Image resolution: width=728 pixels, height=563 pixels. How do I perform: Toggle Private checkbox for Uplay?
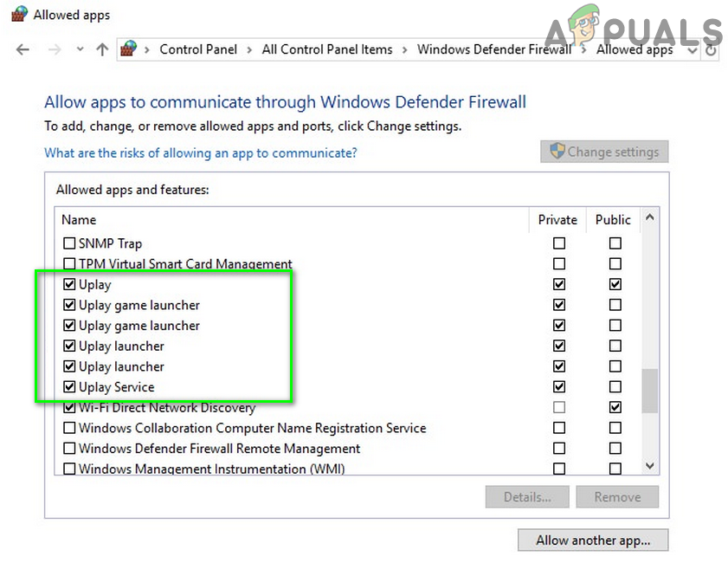[559, 284]
